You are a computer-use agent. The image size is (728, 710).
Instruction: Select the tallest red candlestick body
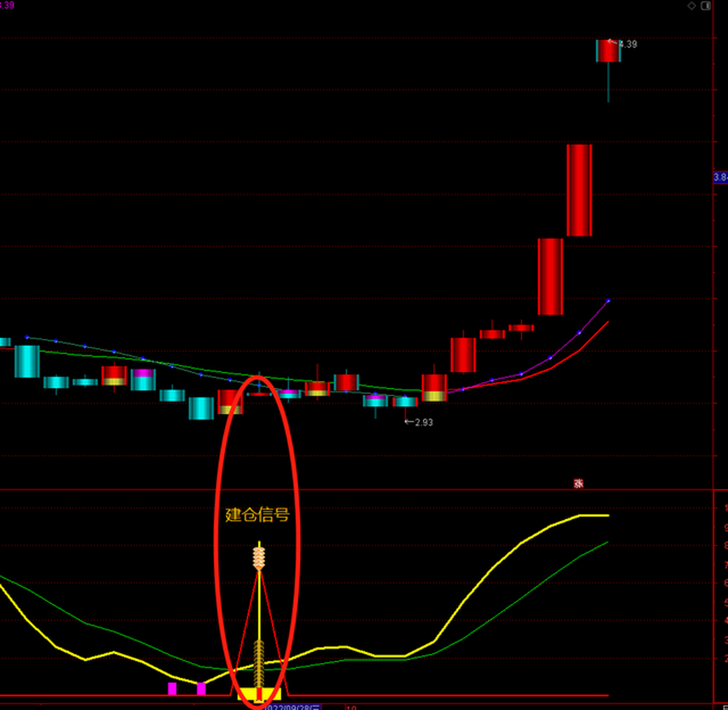pos(579,190)
